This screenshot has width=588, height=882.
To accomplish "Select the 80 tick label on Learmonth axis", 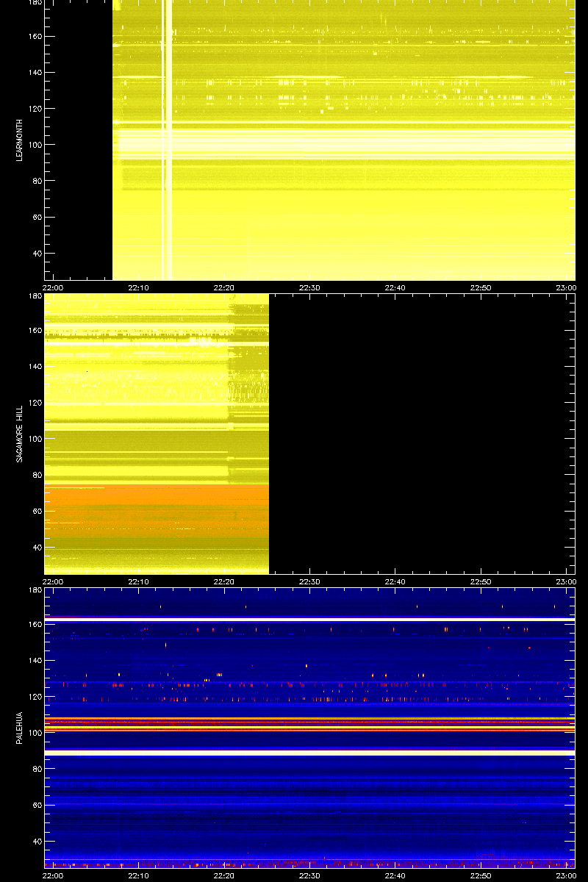I will click(x=37, y=181).
